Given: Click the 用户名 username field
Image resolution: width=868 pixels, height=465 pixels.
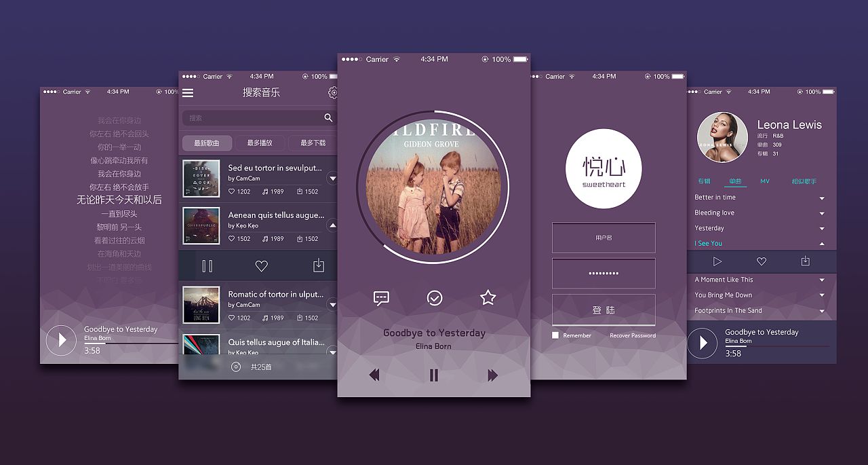Looking at the screenshot, I should coord(604,238).
